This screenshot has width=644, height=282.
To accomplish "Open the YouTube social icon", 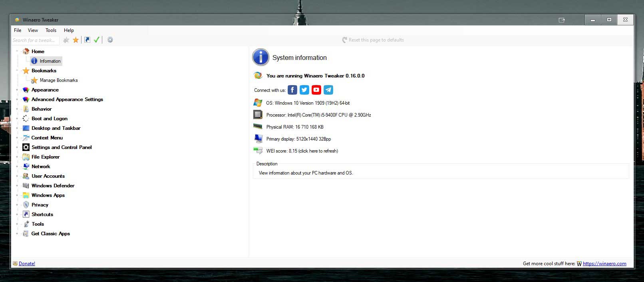I will pyautogui.click(x=316, y=90).
